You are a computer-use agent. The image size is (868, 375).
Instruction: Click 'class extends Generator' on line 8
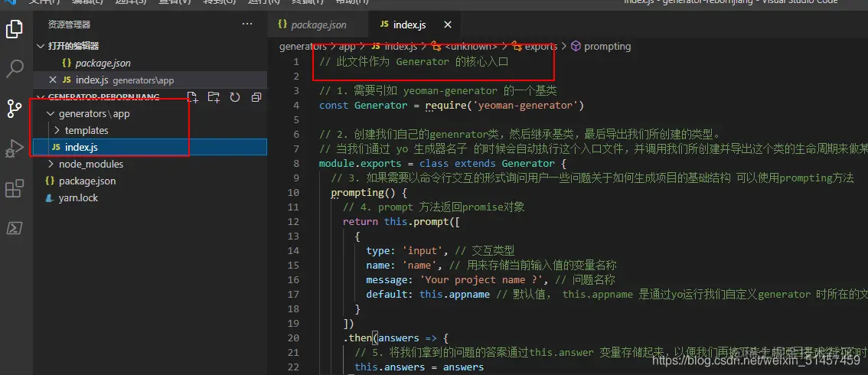coord(487,164)
